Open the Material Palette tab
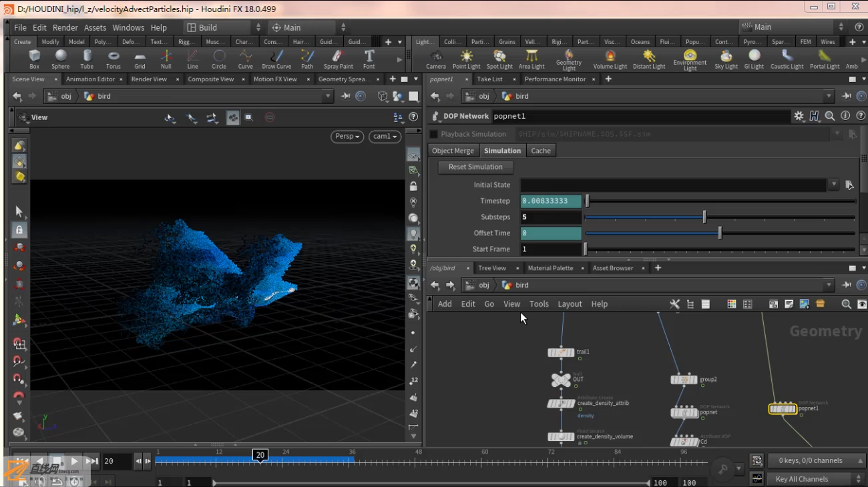 [550, 268]
